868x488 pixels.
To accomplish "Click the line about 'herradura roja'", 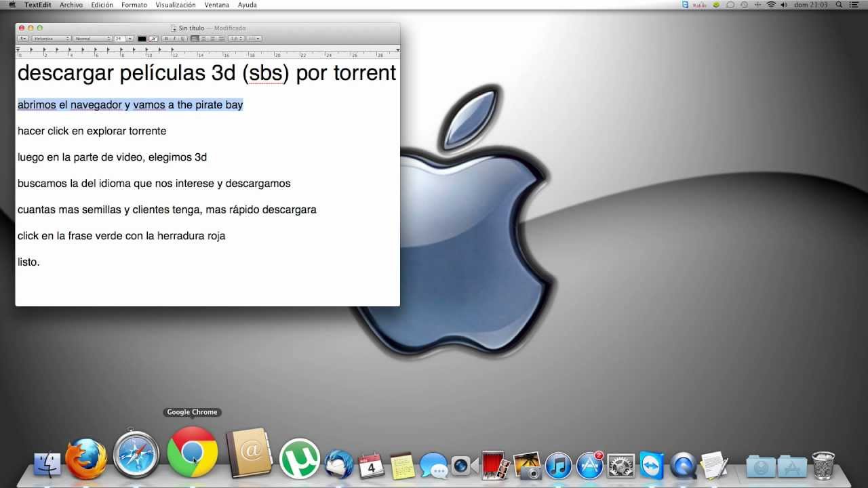I will tap(121, 236).
